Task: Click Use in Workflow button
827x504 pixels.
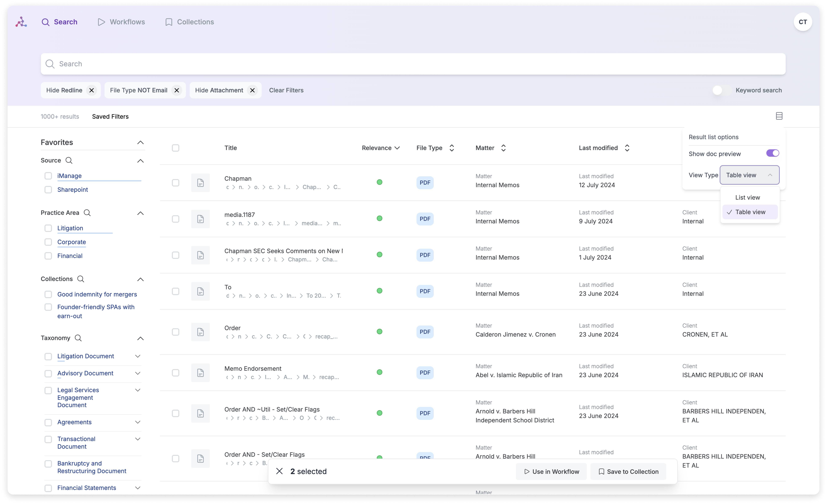Action: tap(551, 471)
